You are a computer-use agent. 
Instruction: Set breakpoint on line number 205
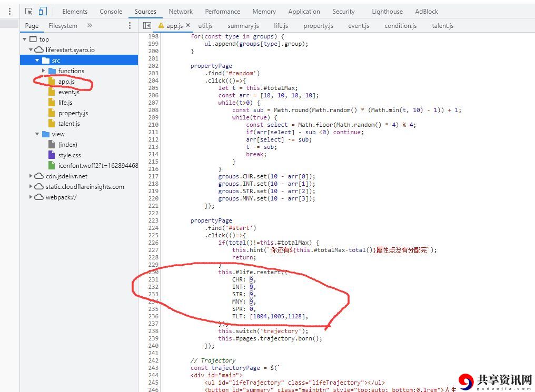153,88
